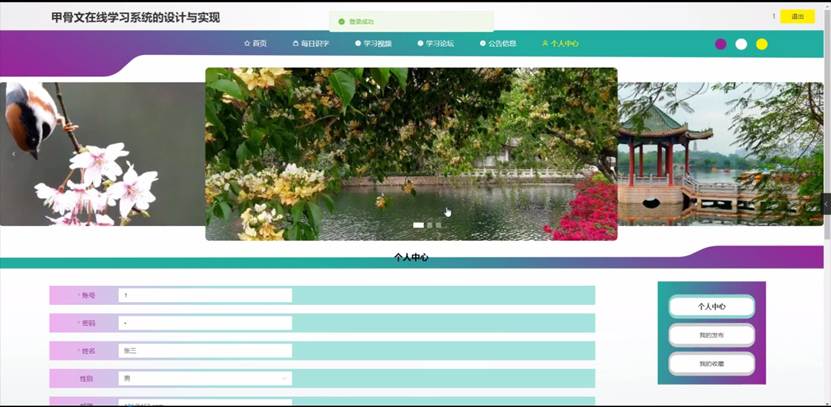Click the bird and blossoms carousel image
The height and width of the screenshot is (407, 831).
point(103,154)
